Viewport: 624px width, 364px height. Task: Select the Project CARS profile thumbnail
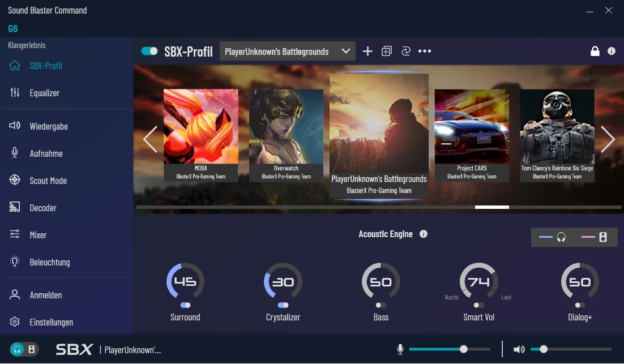tap(472, 135)
